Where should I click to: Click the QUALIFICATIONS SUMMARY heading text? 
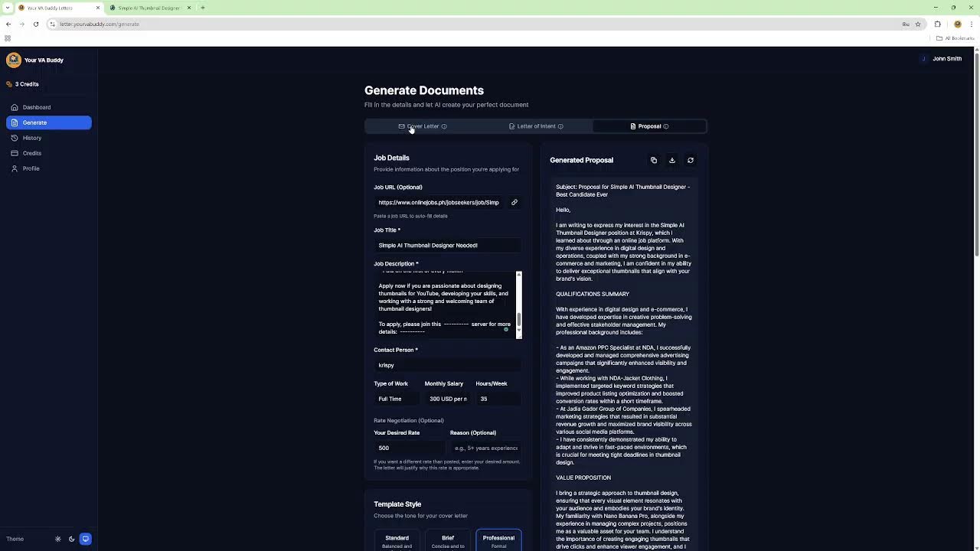593,294
